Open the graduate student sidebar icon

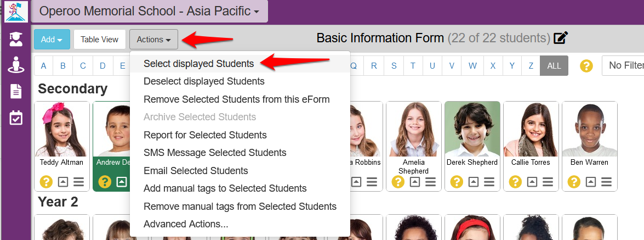coord(16,38)
